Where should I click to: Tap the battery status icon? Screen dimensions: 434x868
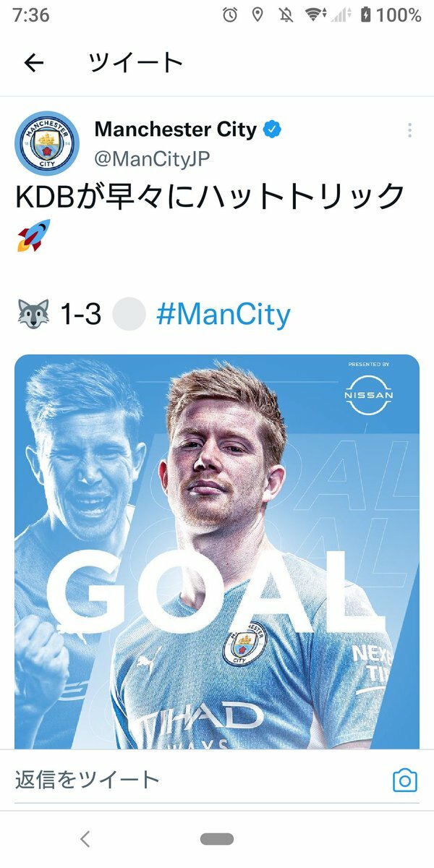[x=365, y=14]
